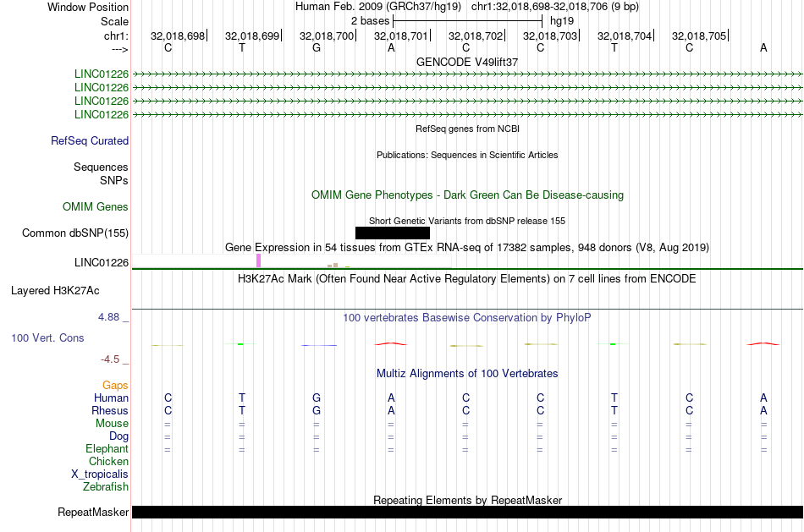Click the Window Position label
This screenshot has width=804, height=532.
coord(88,7)
